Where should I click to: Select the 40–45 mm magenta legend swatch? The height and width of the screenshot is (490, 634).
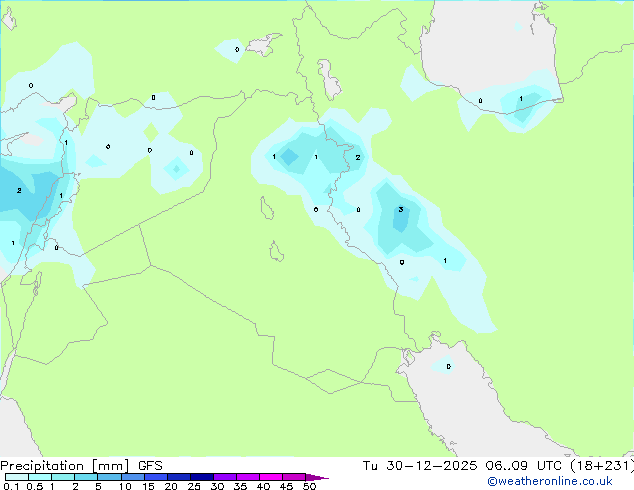271,477
